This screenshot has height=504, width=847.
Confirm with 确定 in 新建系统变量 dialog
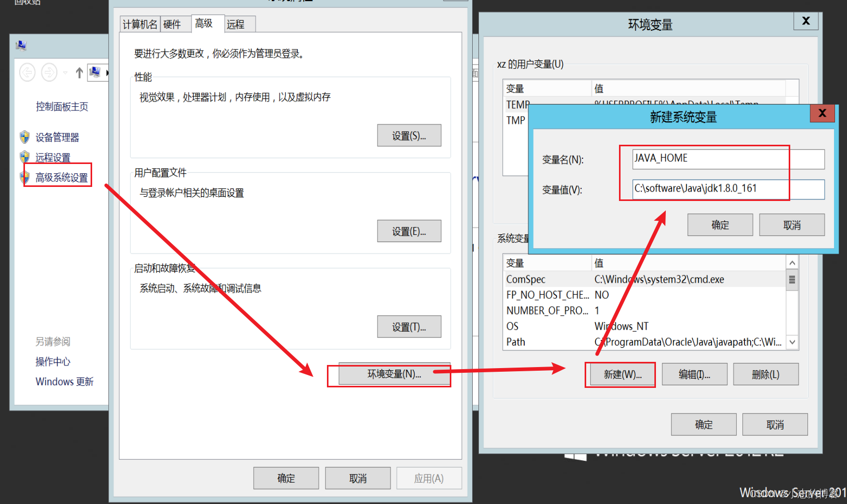pos(720,225)
